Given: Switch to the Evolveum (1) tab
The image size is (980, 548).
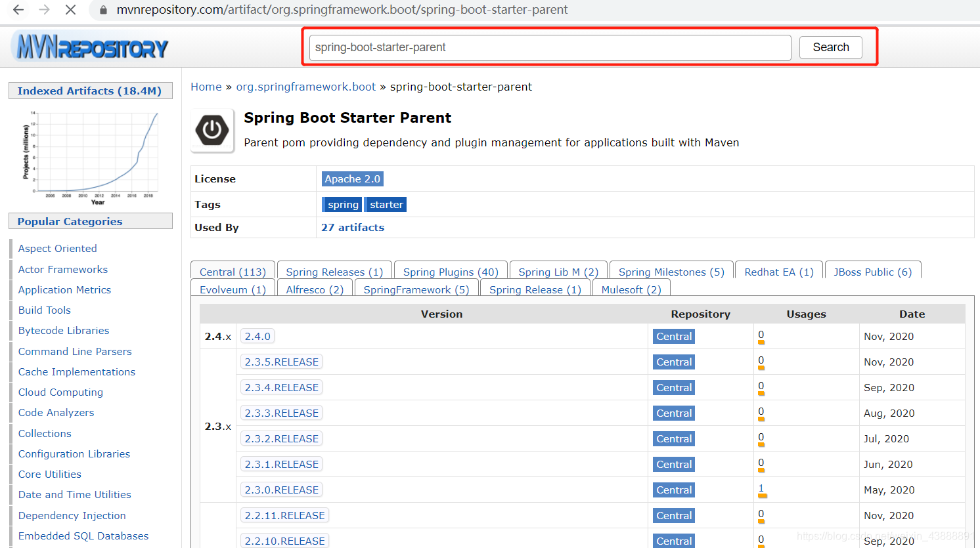Looking at the screenshot, I should [233, 288].
